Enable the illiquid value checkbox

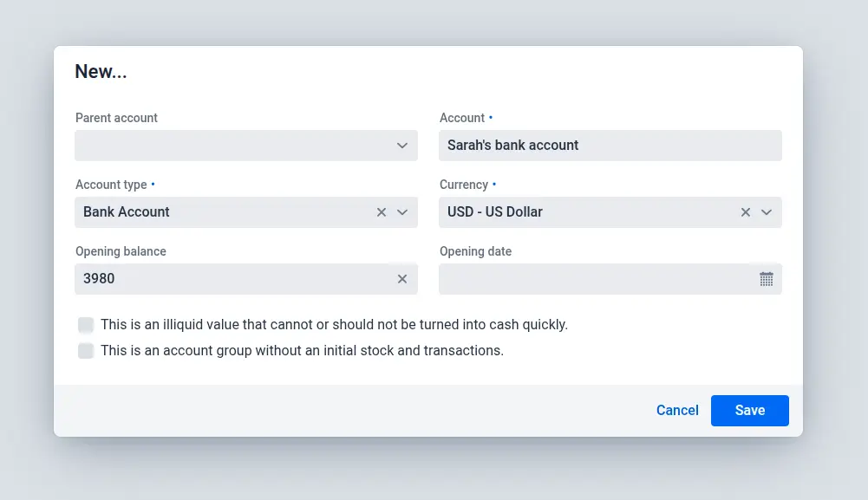86,325
